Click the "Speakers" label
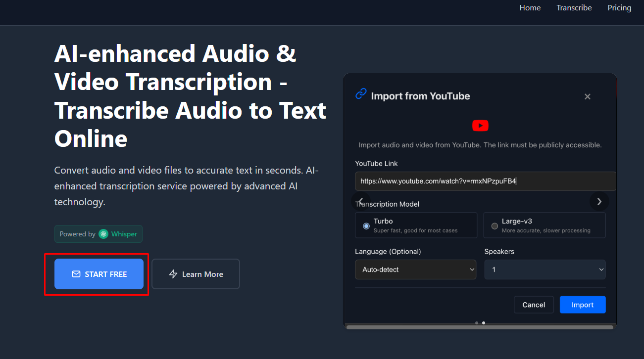This screenshot has width=644, height=359. point(499,251)
